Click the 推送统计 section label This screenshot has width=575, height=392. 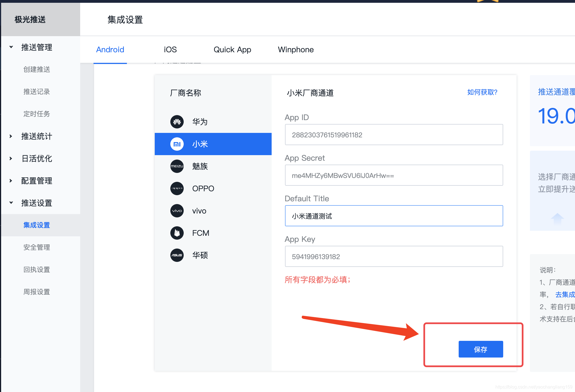pyautogui.click(x=37, y=136)
